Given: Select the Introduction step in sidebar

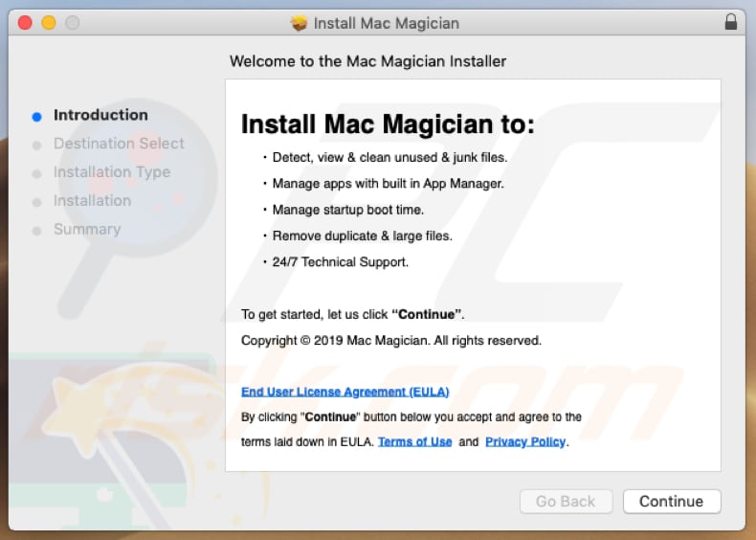Looking at the screenshot, I should pyautogui.click(x=100, y=115).
